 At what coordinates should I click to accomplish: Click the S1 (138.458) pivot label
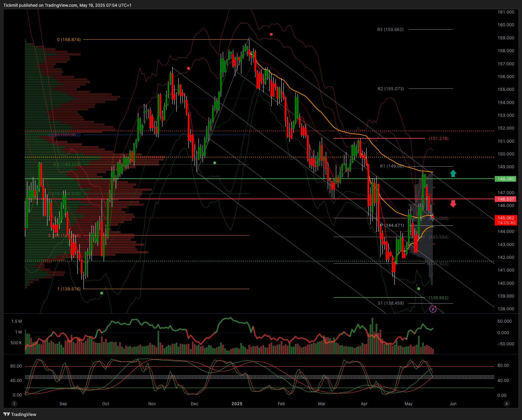(391, 303)
